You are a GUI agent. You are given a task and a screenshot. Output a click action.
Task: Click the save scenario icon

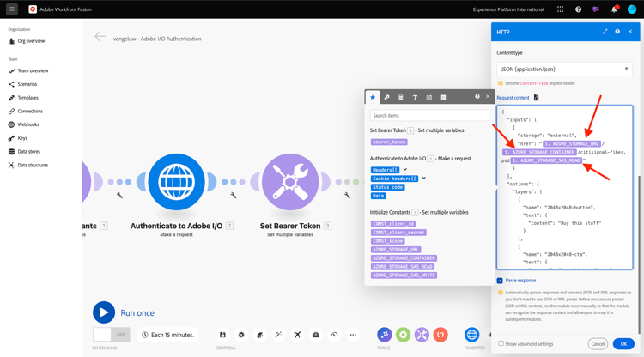[x=222, y=335]
